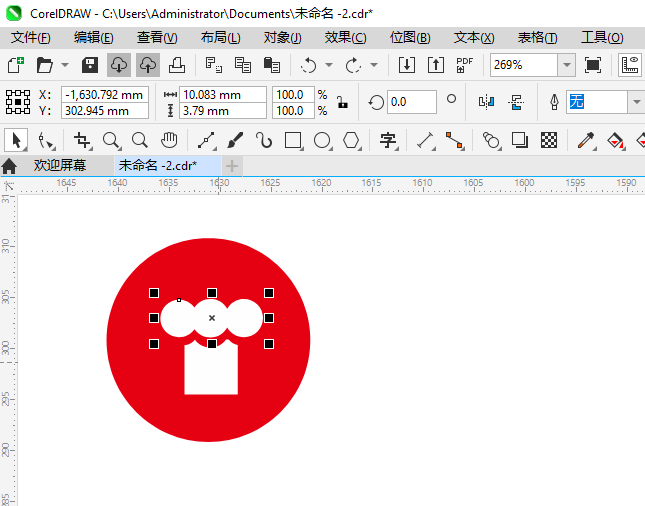Select the Text tool
The width and height of the screenshot is (645, 506).
click(x=388, y=141)
